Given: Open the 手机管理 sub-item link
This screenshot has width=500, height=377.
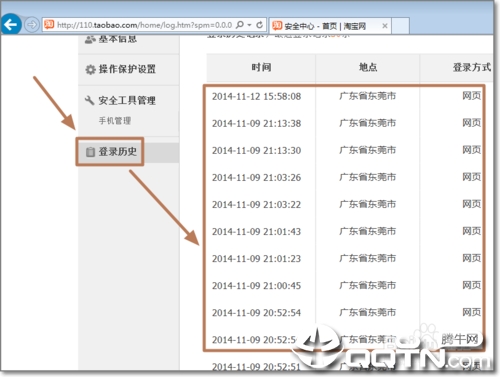Looking at the screenshot, I should point(115,120).
